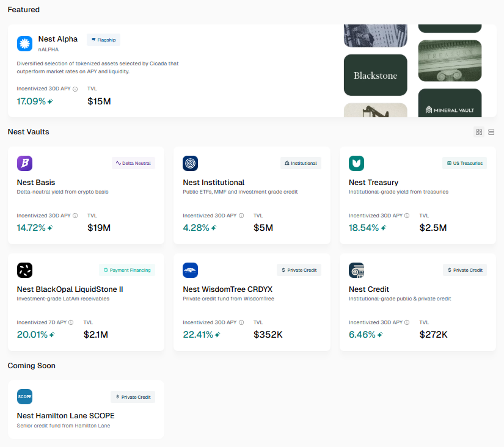Click Private Credit tag on WisdomTree CRDYX
This screenshot has width=504, height=447.
pyautogui.click(x=299, y=271)
